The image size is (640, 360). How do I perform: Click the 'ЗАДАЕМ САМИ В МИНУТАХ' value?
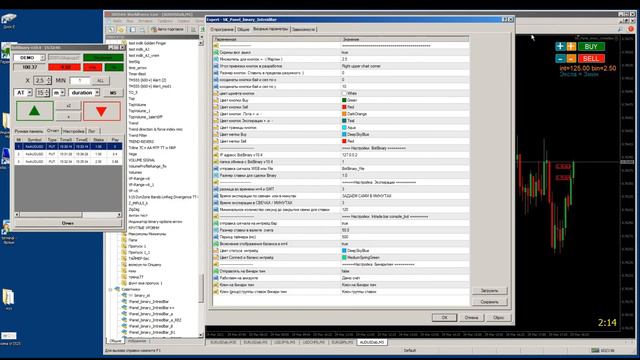point(366,196)
